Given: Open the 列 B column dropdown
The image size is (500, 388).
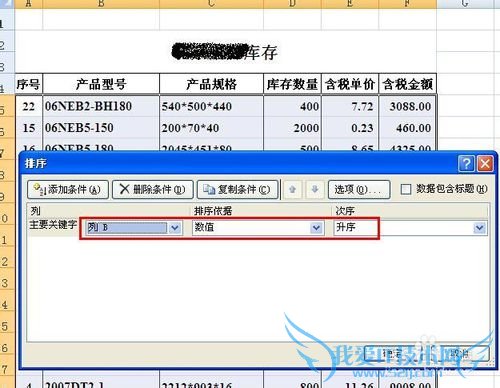Looking at the screenshot, I should (x=175, y=228).
